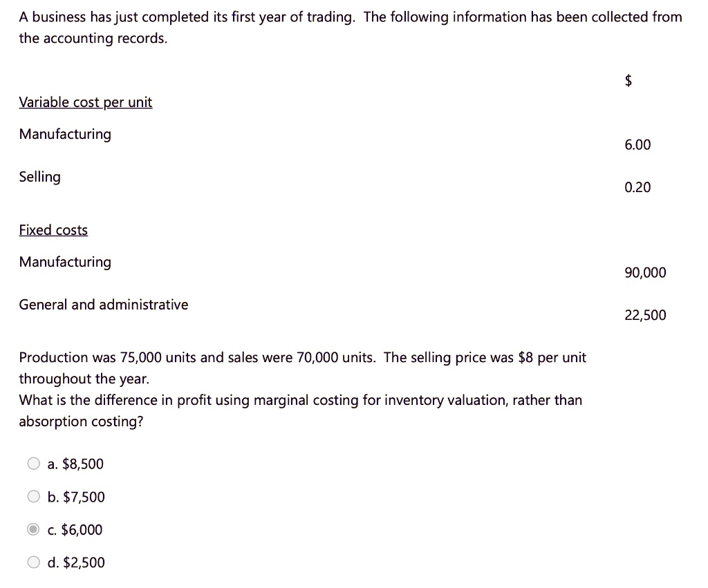This screenshot has height=588, width=708.
Task: Click the answer label d. $2,500
Action: (x=75, y=562)
